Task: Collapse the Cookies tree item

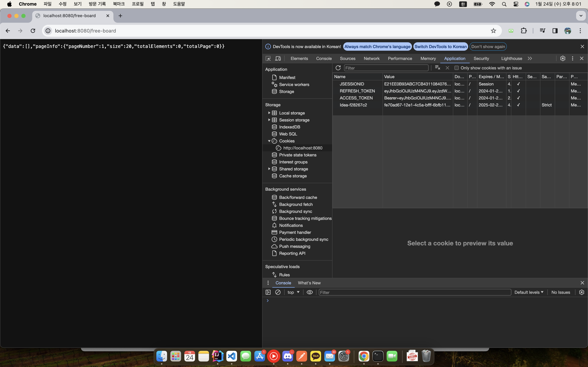Action: [x=269, y=141]
